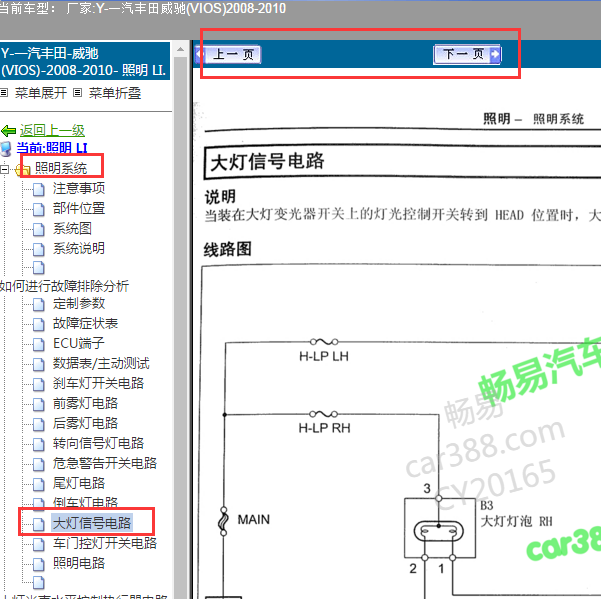Click the folder icon of 照明系统
The image size is (601, 599).
[23, 169]
